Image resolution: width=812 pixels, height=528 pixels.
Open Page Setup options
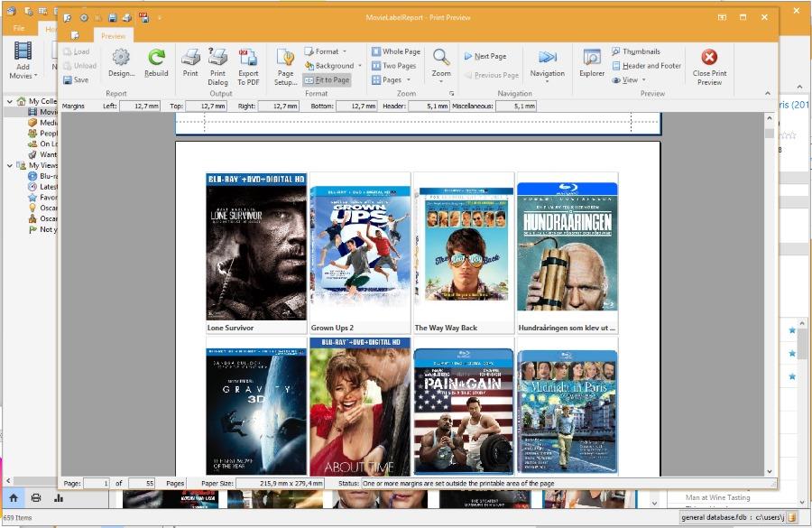(x=285, y=66)
